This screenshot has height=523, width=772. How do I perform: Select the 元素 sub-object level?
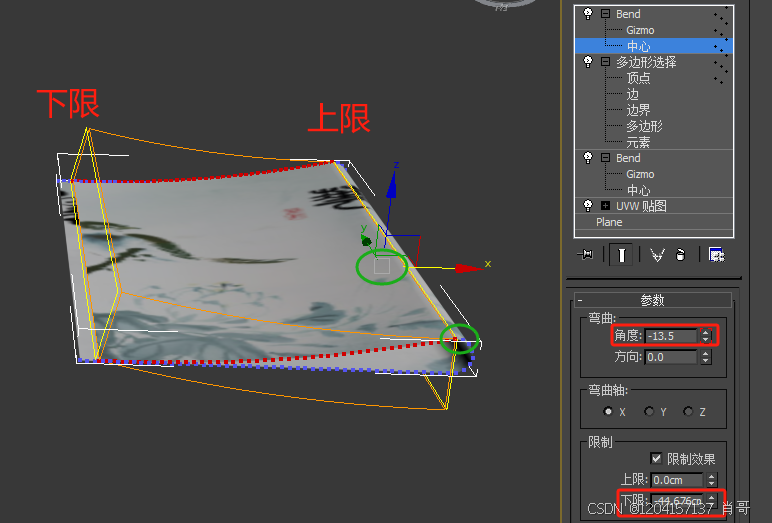[638, 142]
